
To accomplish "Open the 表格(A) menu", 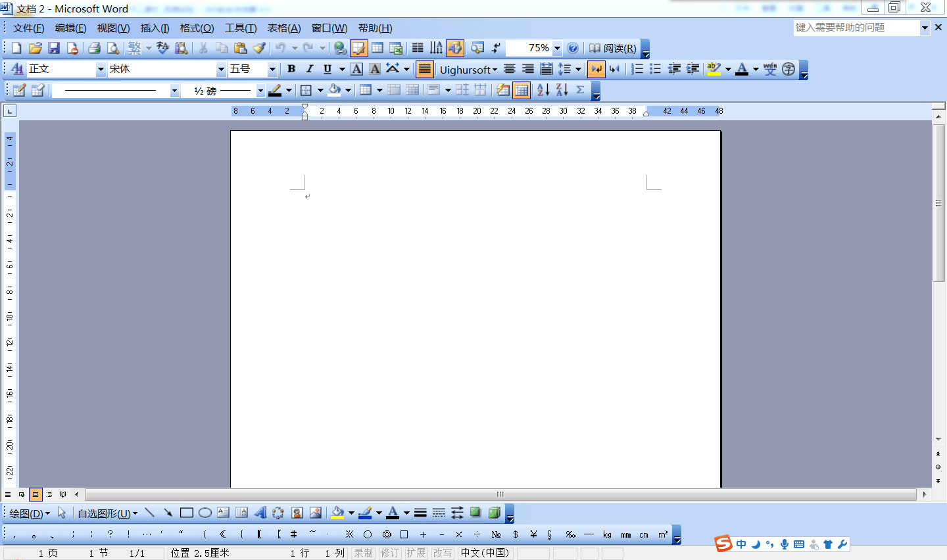I will coord(283,28).
